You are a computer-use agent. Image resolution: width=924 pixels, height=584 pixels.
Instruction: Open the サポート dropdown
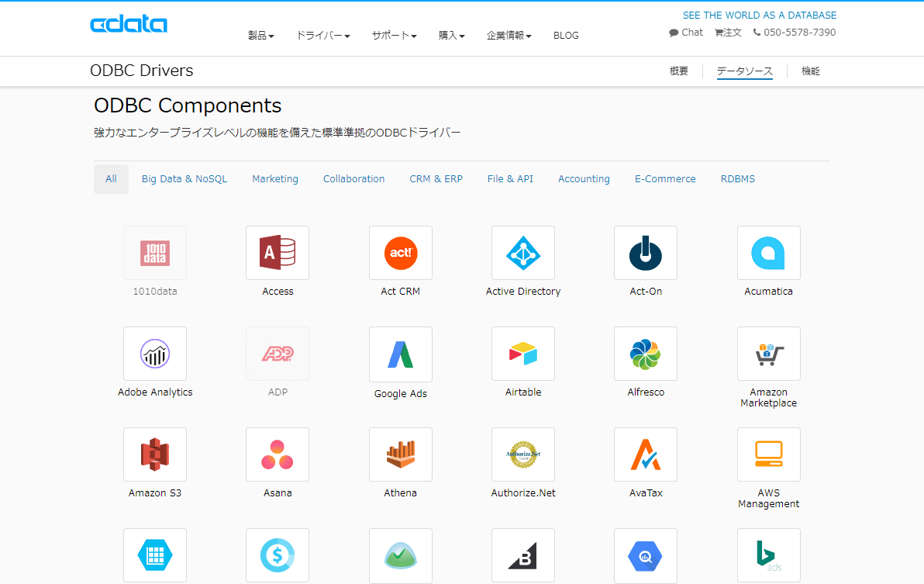(395, 36)
